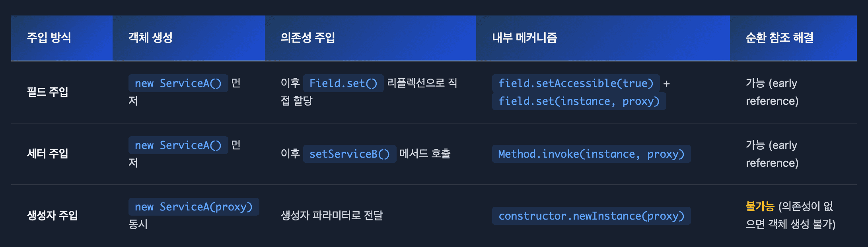Click the setServiceB() code snippet

tap(349, 154)
